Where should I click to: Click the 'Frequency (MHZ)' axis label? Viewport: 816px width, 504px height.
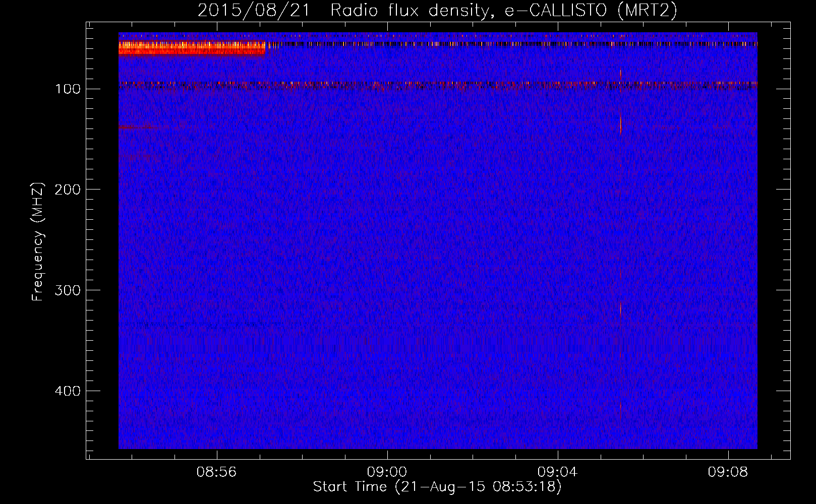[38, 241]
